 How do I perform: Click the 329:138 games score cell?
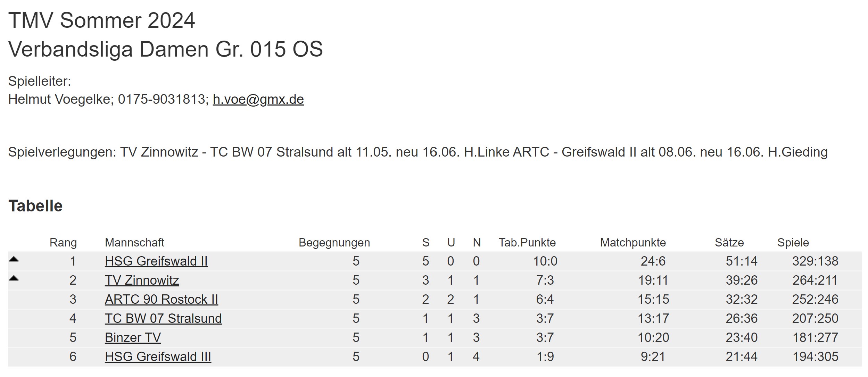(x=815, y=261)
